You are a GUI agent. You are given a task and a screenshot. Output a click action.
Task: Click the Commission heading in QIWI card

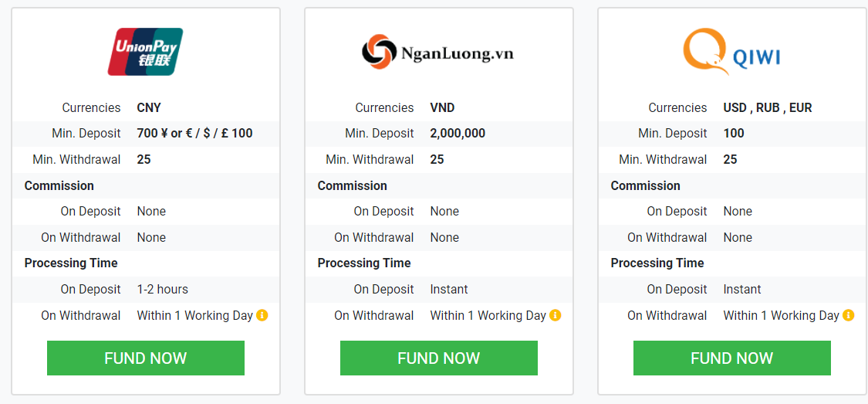pyautogui.click(x=646, y=185)
